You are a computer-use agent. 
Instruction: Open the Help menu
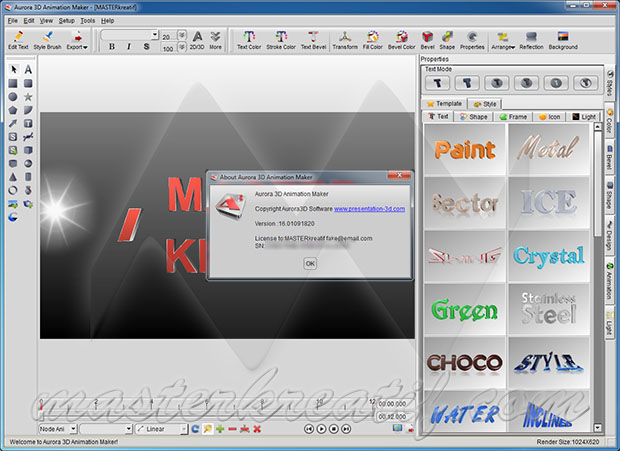(107, 21)
